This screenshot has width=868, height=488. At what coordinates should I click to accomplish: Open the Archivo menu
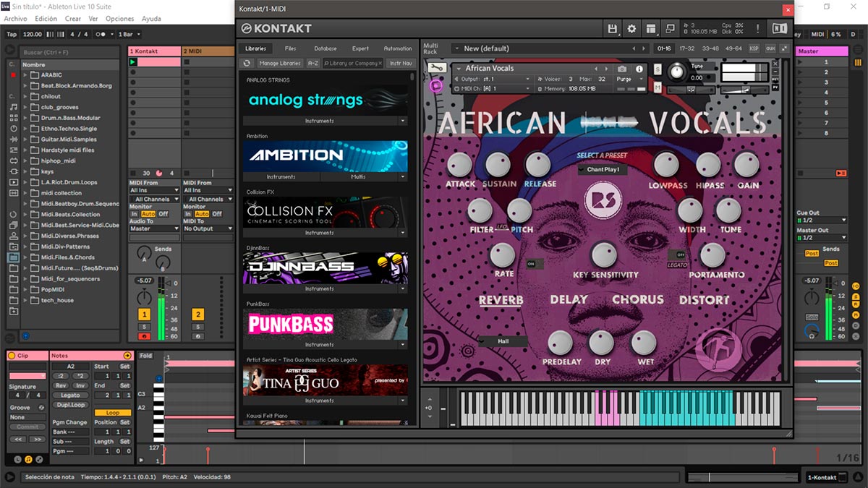coord(16,18)
